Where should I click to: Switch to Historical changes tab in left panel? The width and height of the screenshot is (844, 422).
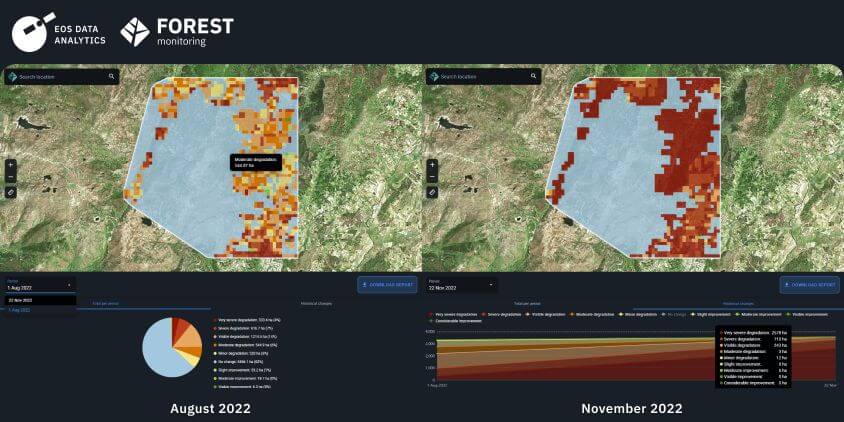coord(317,303)
